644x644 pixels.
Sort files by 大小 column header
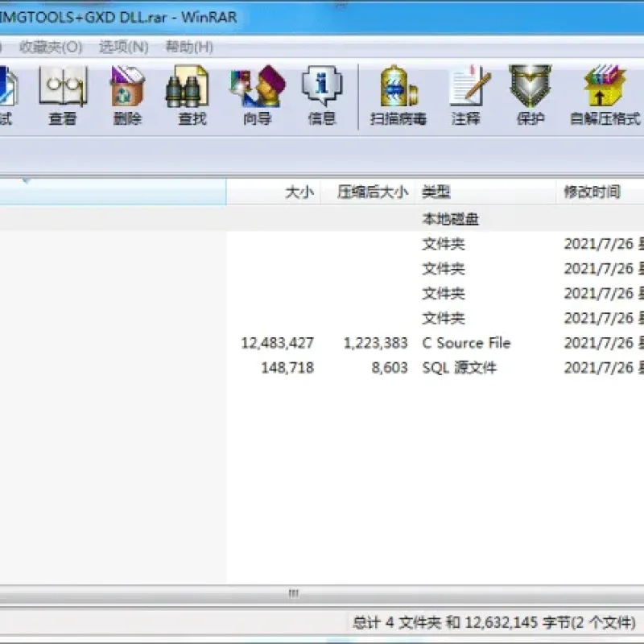point(274,192)
